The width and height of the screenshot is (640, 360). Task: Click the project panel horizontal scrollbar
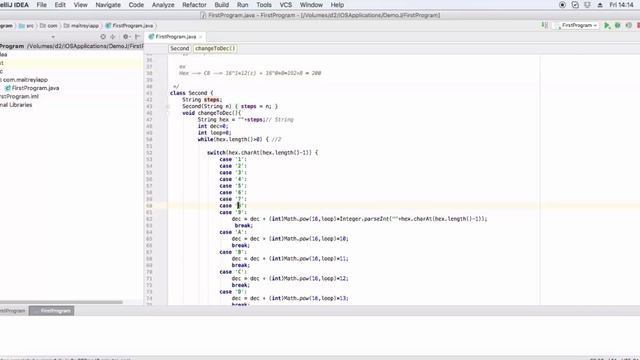tap(61, 302)
